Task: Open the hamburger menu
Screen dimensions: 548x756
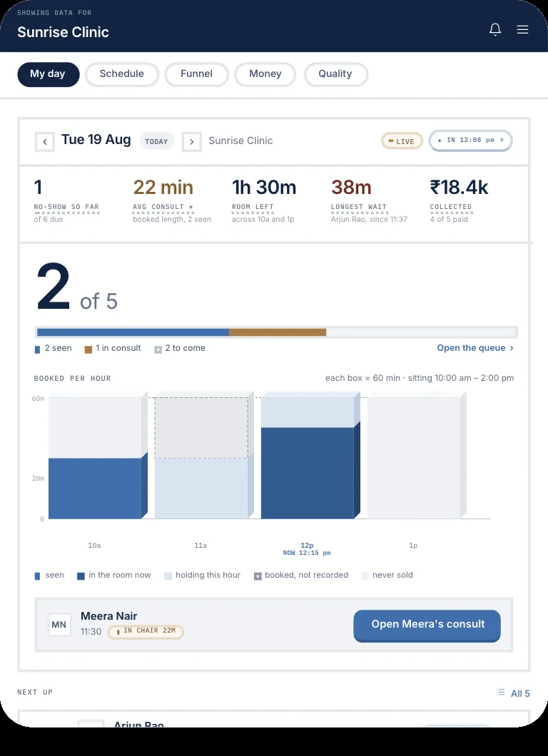Action: click(x=522, y=30)
